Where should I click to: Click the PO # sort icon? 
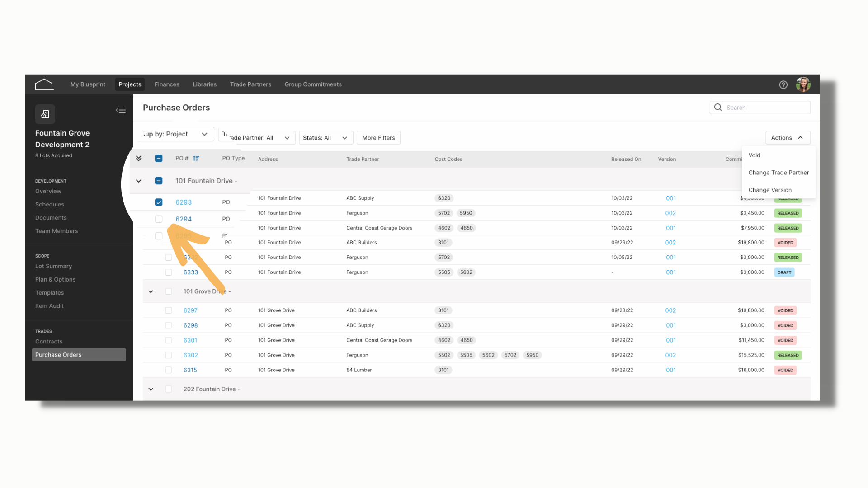tap(196, 159)
